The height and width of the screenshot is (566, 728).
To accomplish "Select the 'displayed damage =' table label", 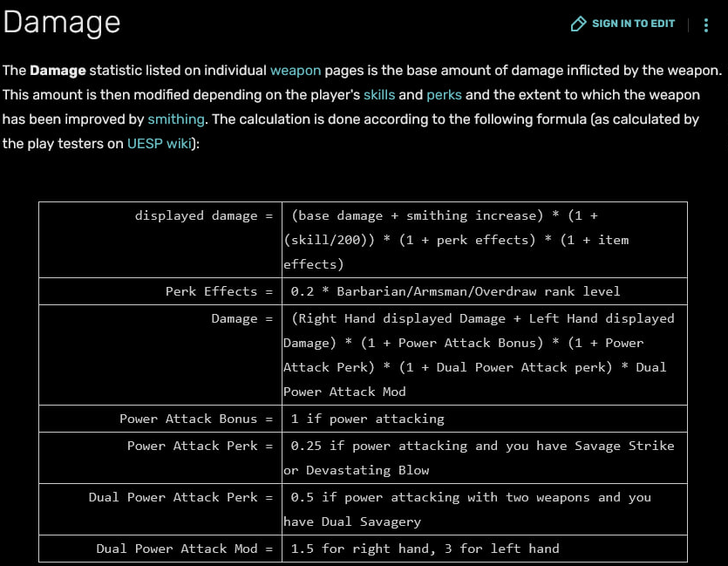I will tap(204, 215).
